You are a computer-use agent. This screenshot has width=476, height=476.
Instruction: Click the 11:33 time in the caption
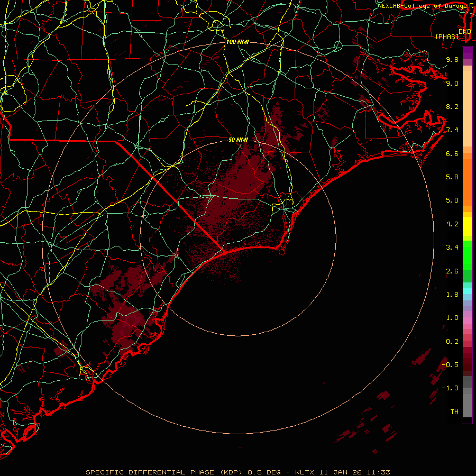(378, 472)
